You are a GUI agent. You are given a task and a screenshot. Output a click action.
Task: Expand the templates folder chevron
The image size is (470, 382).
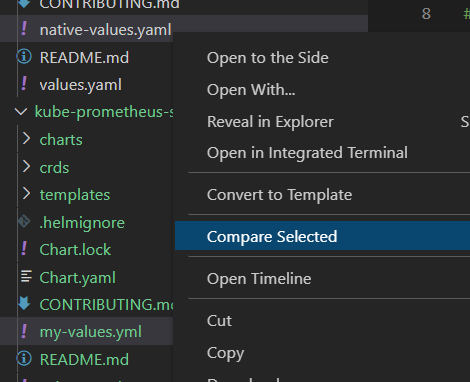(26, 194)
